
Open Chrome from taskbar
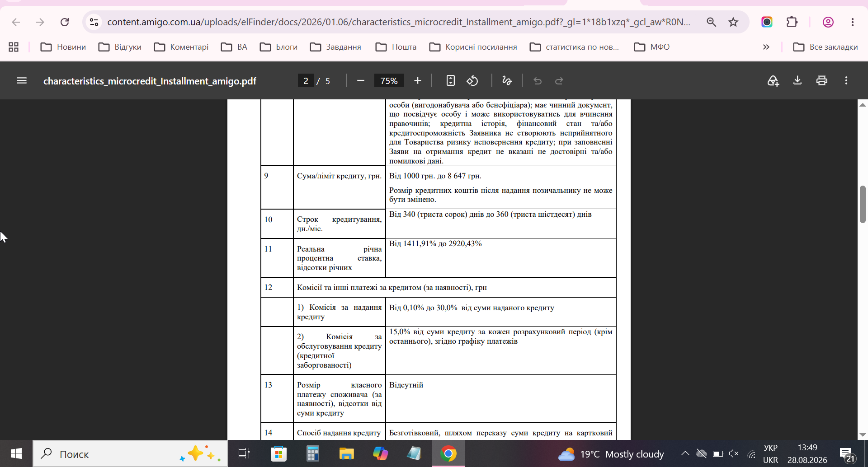click(448, 454)
